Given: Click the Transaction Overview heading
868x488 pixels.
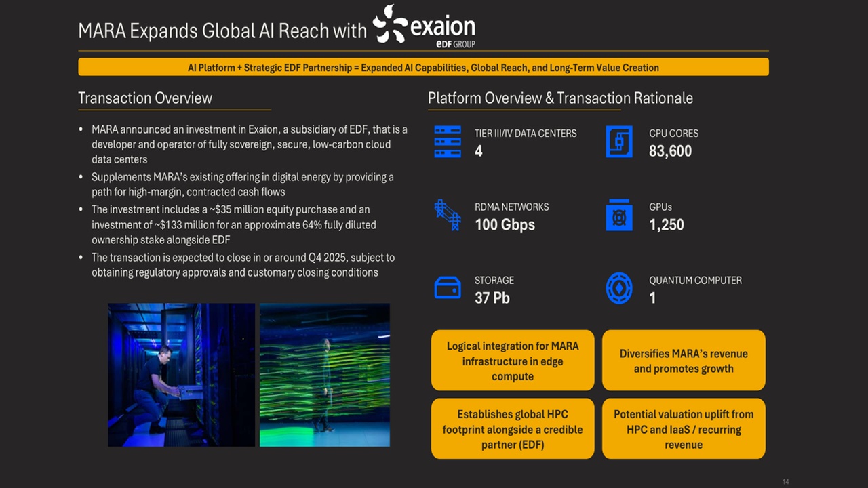Looking at the screenshot, I should (145, 98).
